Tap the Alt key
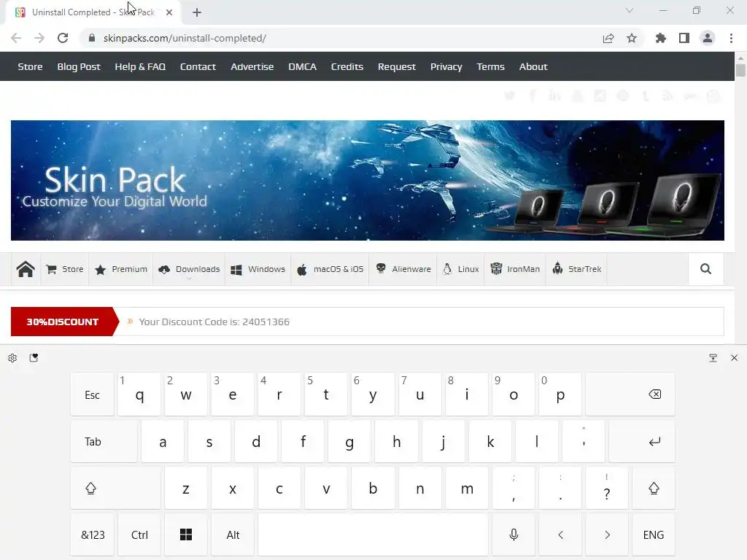Screen dimensions: 747x560 tap(233, 534)
